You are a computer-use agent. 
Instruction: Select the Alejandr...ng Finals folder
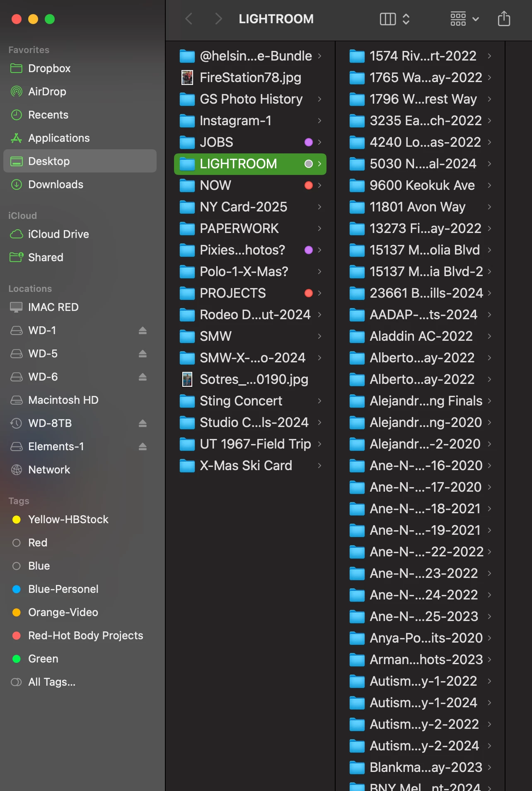pyautogui.click(x=420, y=401)
